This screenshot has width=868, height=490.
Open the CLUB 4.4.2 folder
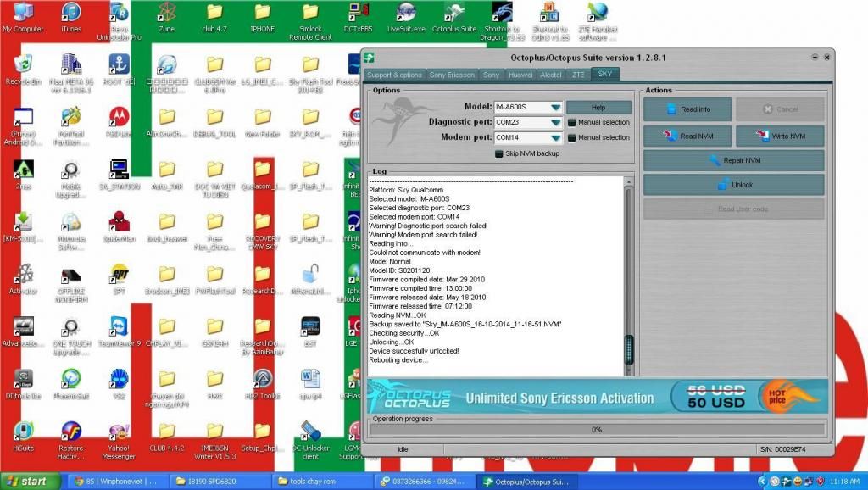(167, 437)
